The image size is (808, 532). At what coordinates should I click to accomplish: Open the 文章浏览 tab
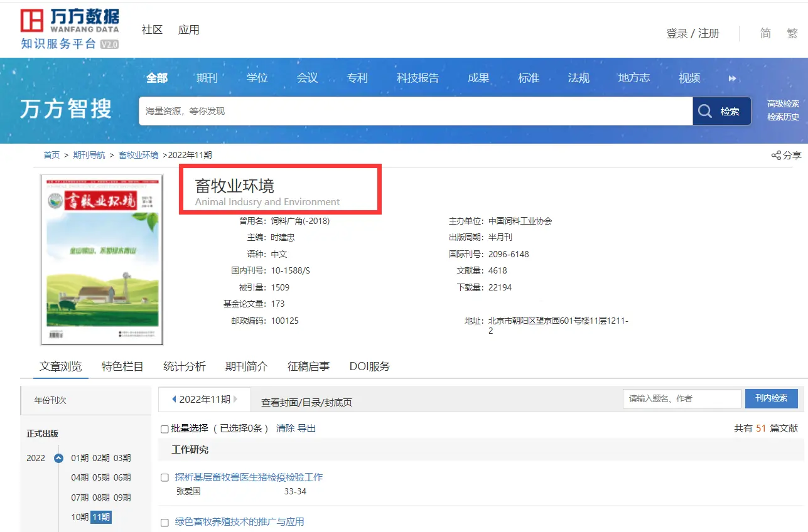[61, 366]
